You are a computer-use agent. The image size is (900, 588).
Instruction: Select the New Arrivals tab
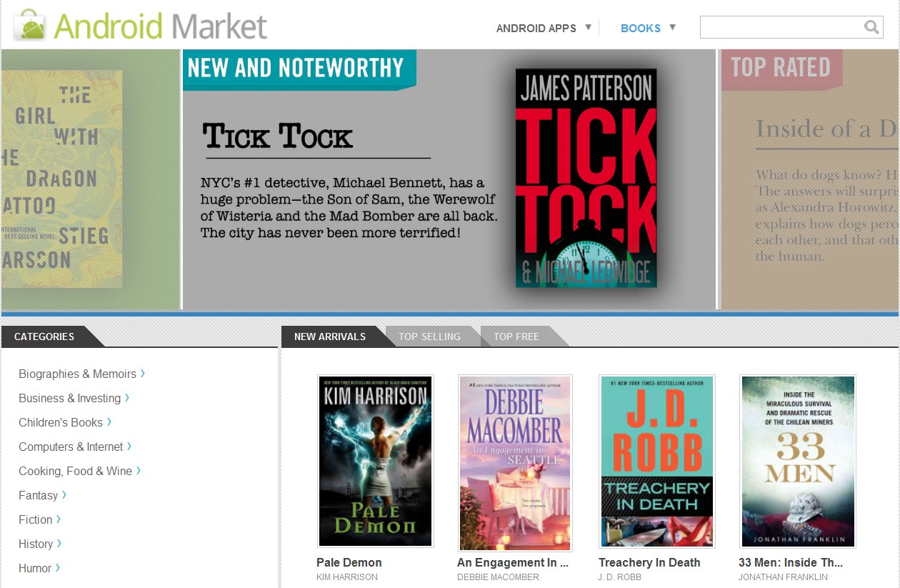(x=330, y=337)
